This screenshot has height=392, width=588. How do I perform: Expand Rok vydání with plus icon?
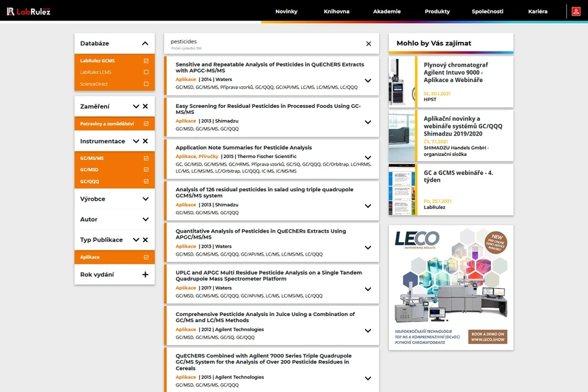[x=145, y=275]
